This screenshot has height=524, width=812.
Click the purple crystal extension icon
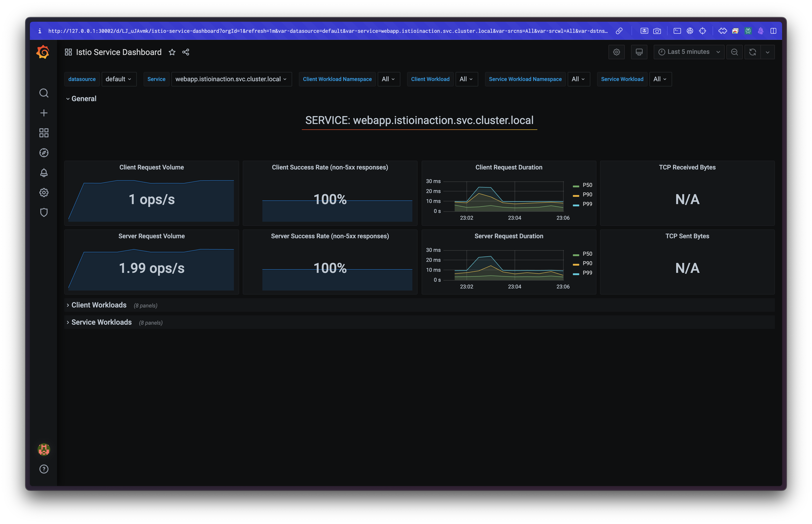(760, 31)
